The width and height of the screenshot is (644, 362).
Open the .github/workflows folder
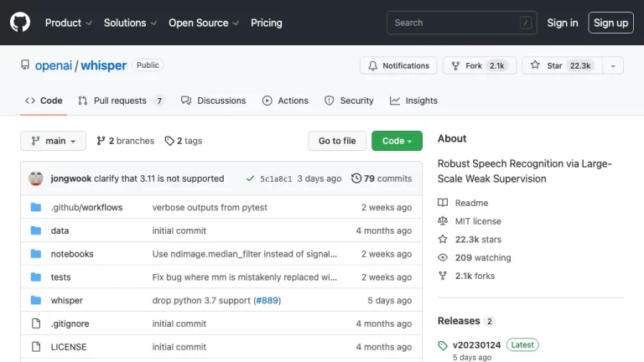86,207
